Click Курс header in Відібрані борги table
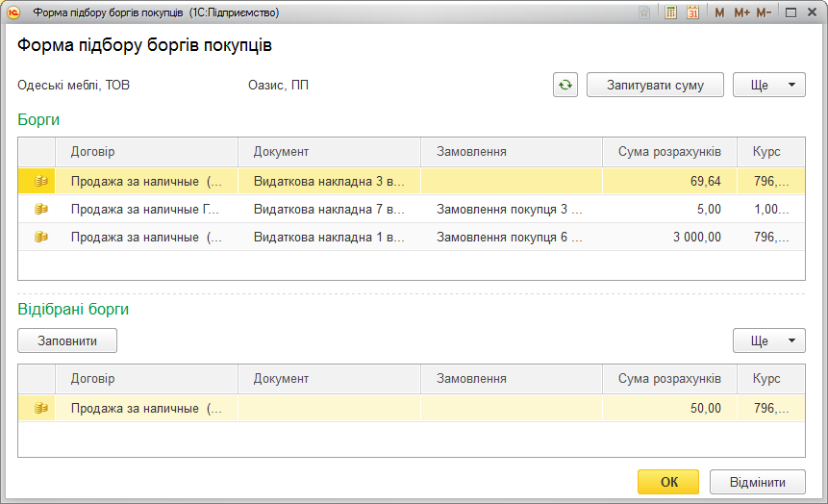 tap(771, 379)
